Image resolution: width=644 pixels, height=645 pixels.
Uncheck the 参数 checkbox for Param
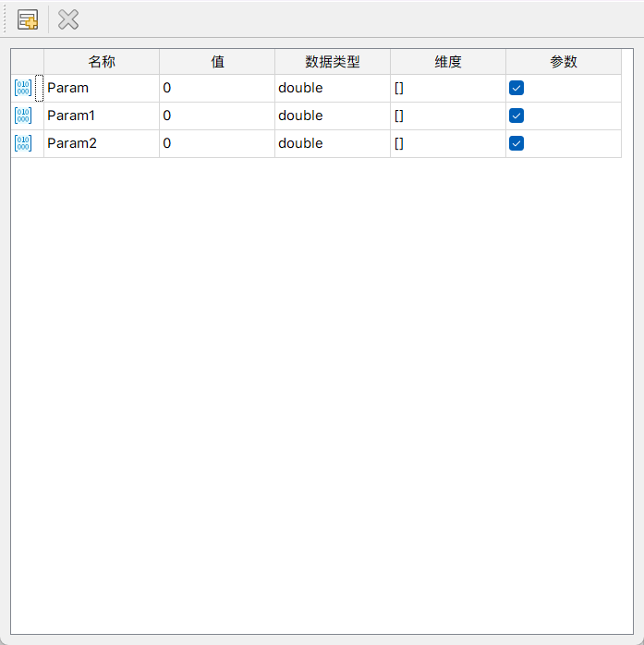coord(516,88)
